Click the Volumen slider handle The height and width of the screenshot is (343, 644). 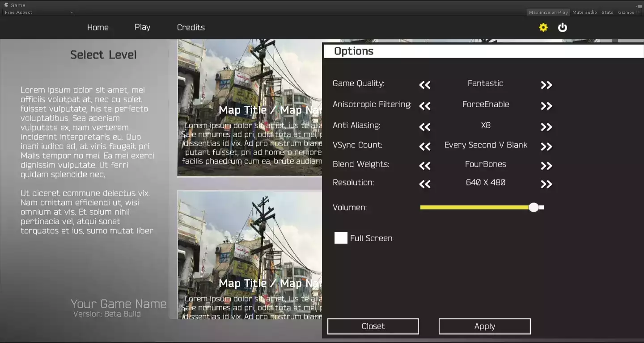534,207
